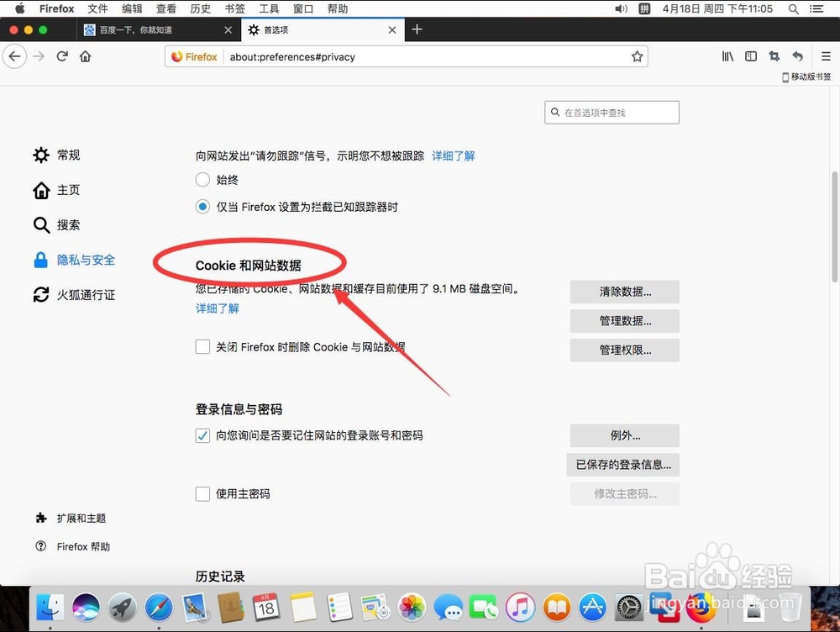This screenshot has height=632, width=840.
Task: Open the 主页 house panel icon
Action: [x=40, y=190]
